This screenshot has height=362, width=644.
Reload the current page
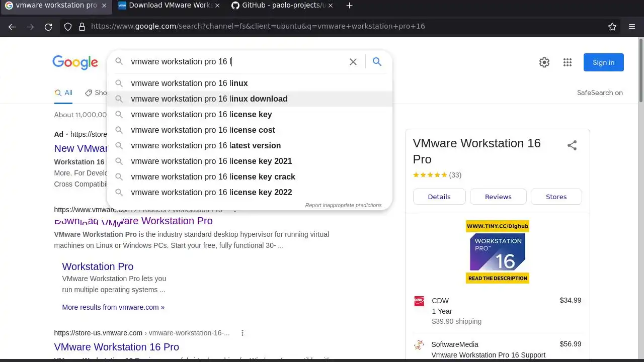(x=48, y=27)
